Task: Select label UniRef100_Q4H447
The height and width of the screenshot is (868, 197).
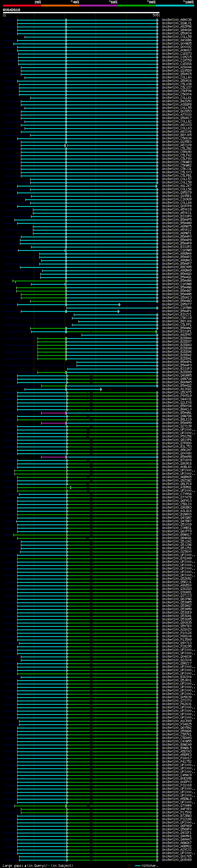Action: click(177, 839)
